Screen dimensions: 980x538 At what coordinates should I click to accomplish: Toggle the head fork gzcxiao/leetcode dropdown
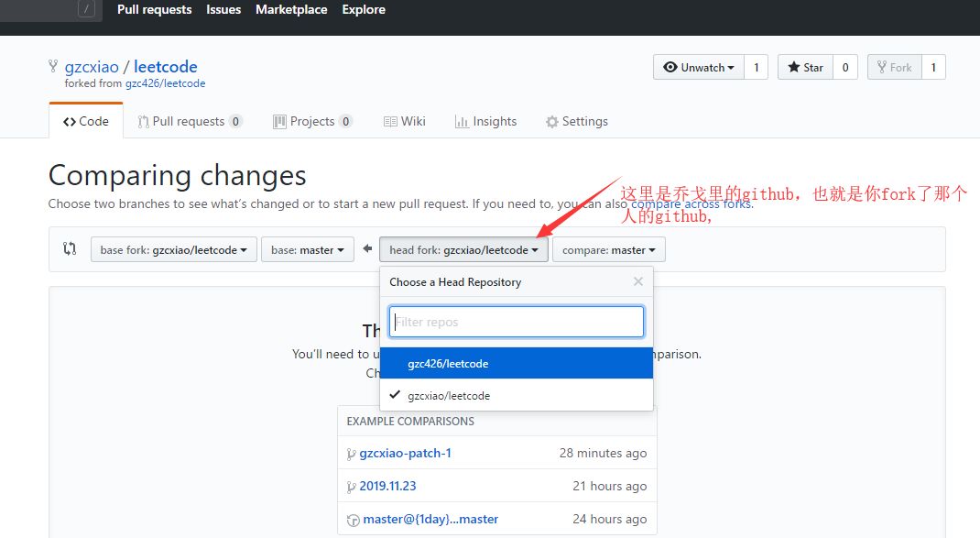(x=463, y=249)
